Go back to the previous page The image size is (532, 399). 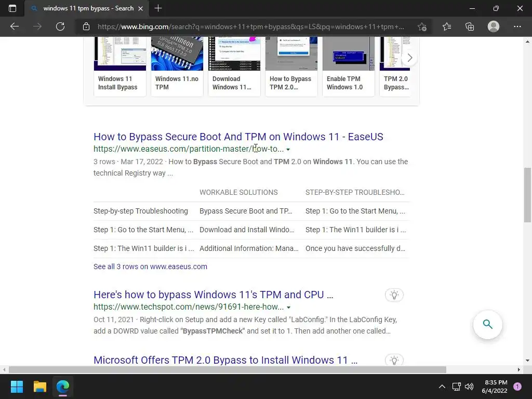tap(14, 26)
